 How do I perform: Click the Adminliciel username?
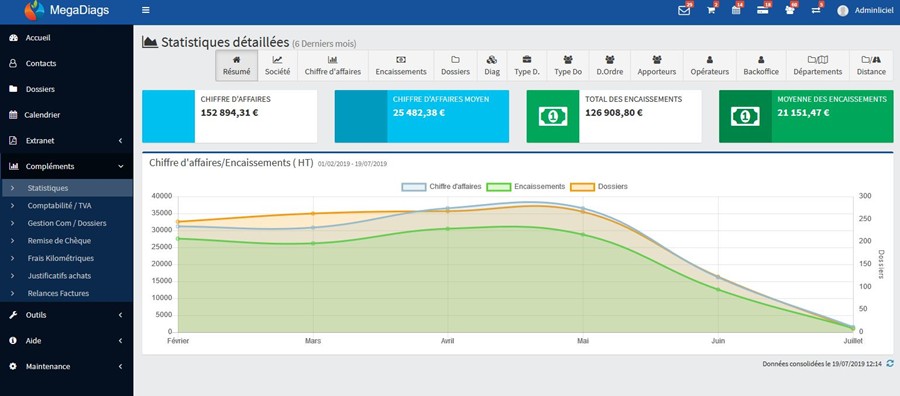click(x=873, y=10)
